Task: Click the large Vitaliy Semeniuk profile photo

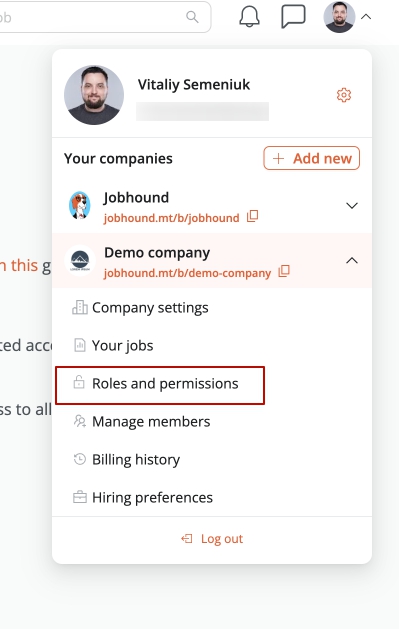Action: coord(94,95)
